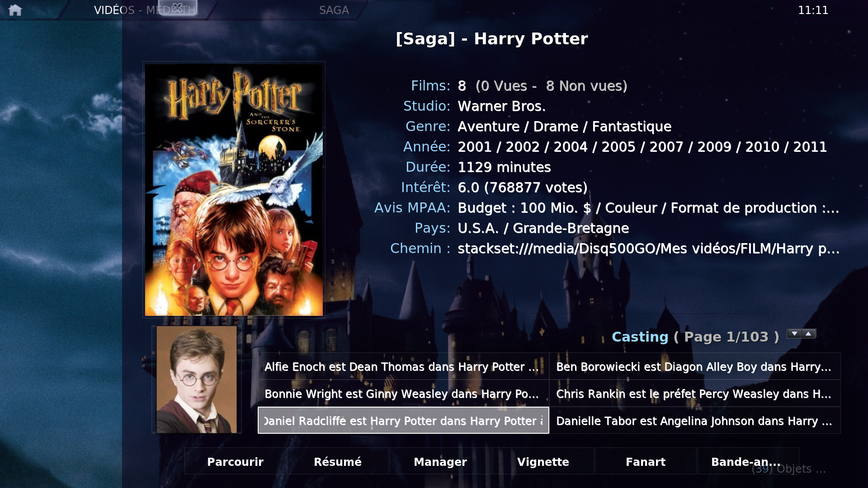Close dialog with the top X button

pyautogui.click(x=178, y=7)
